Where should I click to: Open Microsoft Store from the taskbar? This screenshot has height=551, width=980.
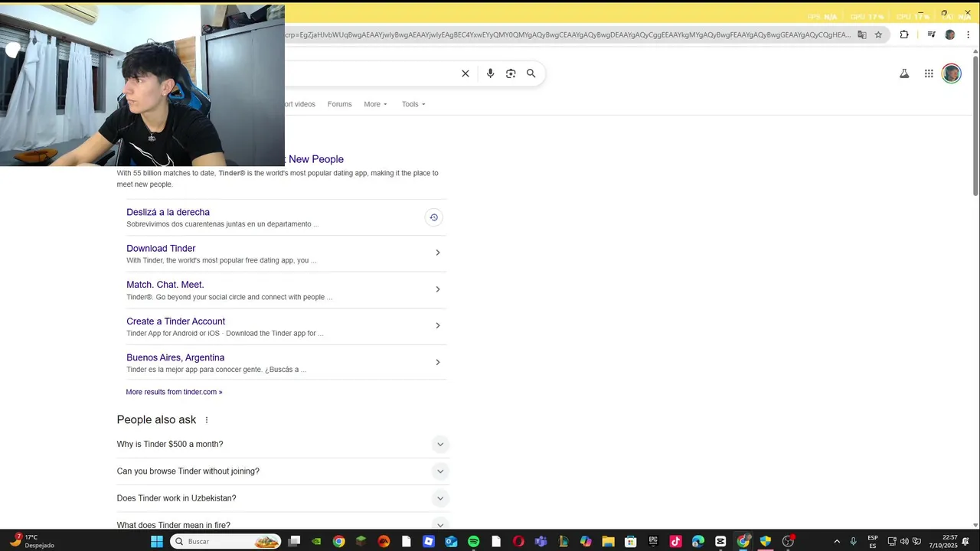click(630, 541)
